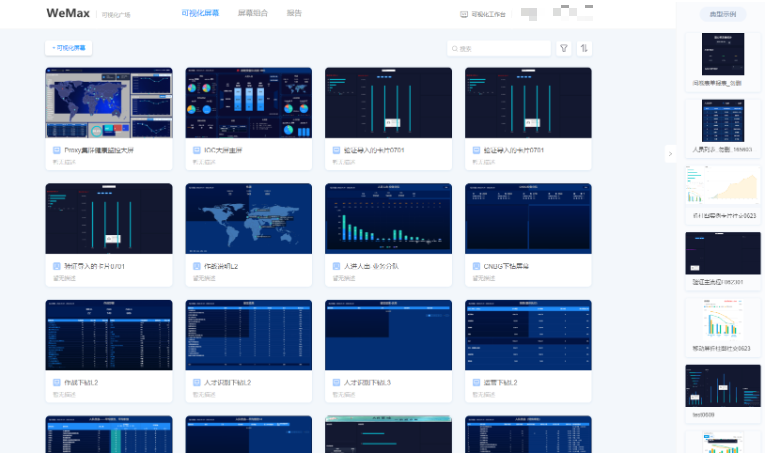The width and height of the screenshot is (770, 465).
Task: Click screen icon beside CNBG card title
Action: tap(476, 266)
